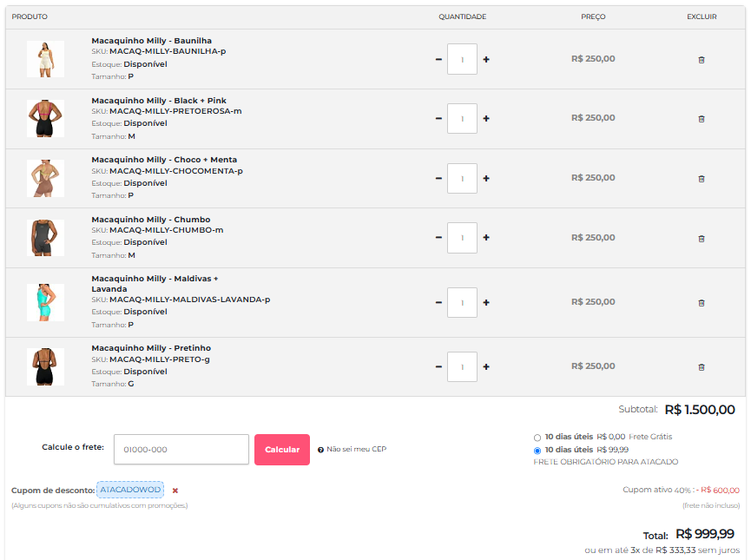Increase quantity of Macaquinho Milly Chumbo
Viewport: 751px width, 560px height.
tap(486, 238)
